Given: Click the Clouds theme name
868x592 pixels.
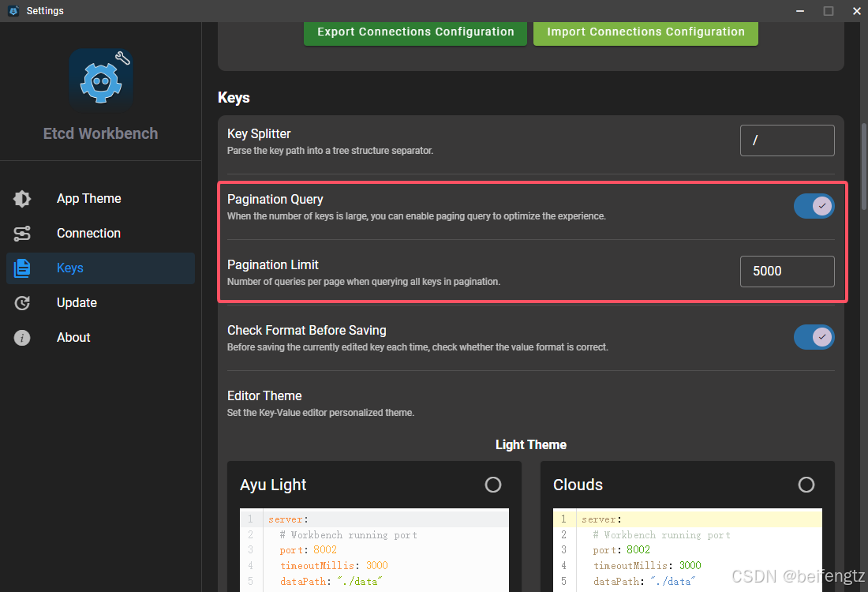Looking at the screenshot, I should coord(578,485).
